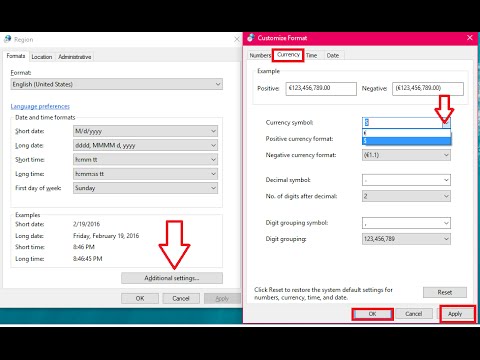Click Cancel in the Region window
The image size is (480, 360).
(181, 298)
